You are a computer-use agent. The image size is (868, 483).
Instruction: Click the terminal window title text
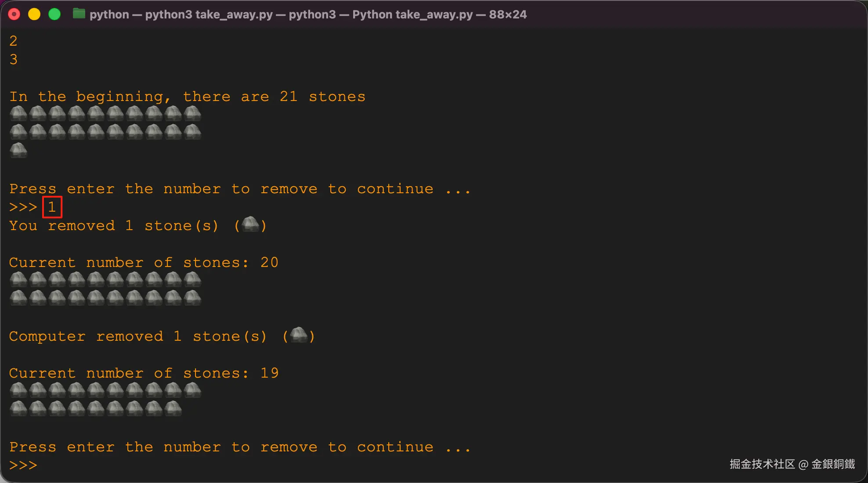coord(308,14)
